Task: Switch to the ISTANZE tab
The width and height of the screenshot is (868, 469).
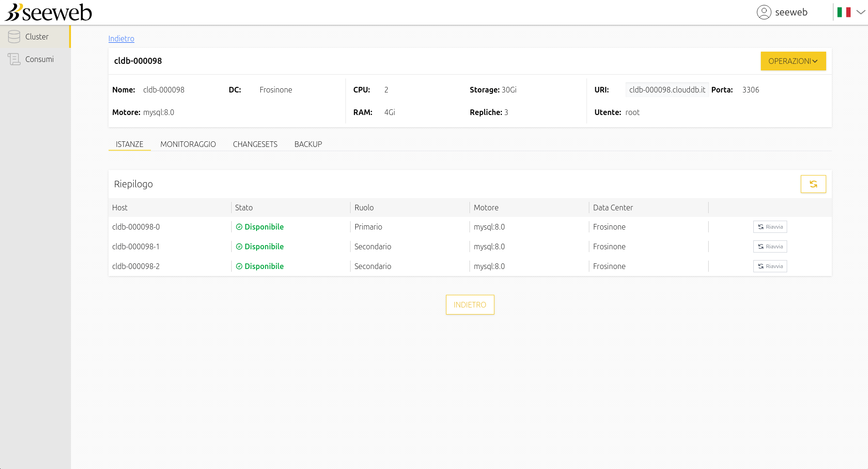Action: click(x=129, y=144)
